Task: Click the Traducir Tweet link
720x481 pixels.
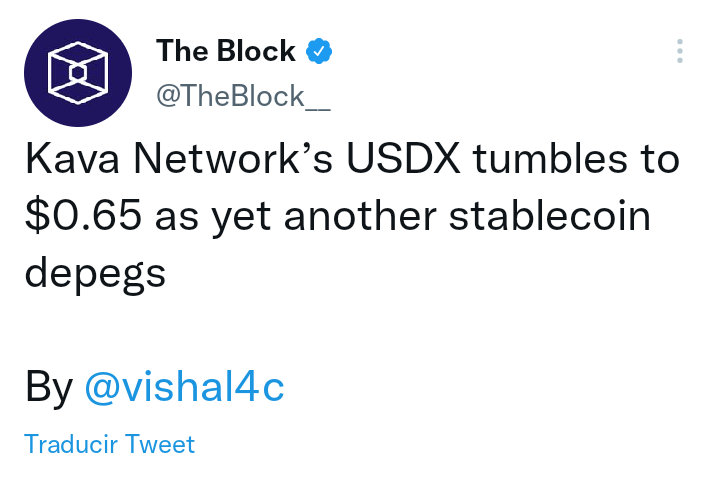Action: (109, 444)
